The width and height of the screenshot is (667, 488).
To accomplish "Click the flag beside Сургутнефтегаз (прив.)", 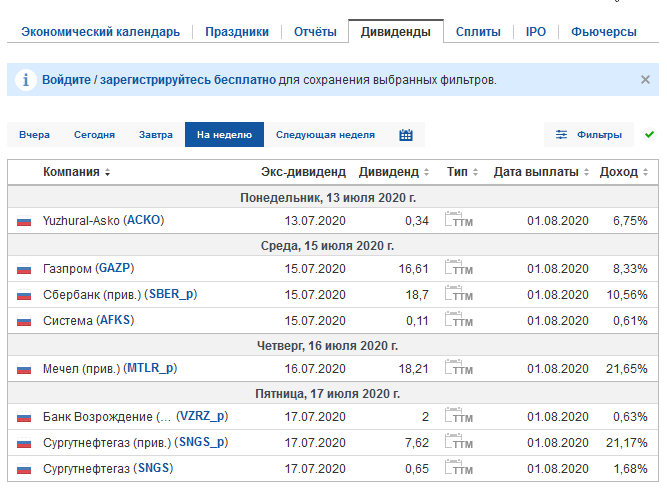I will [x=24, y=443].
